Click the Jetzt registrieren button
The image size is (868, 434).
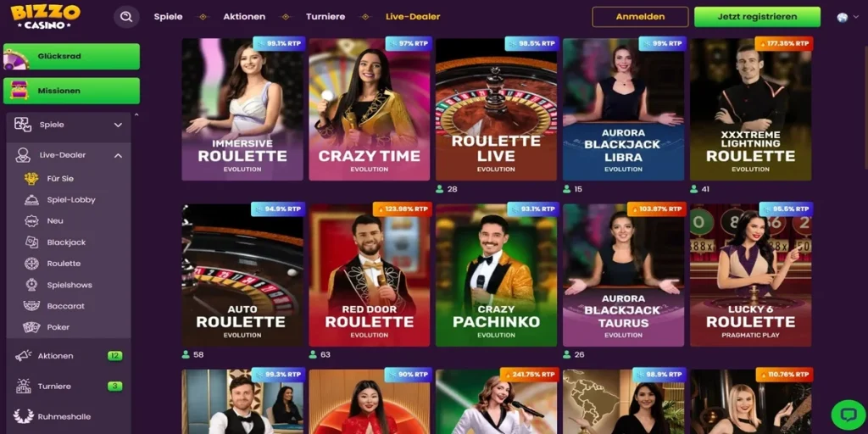click(757, 17)
